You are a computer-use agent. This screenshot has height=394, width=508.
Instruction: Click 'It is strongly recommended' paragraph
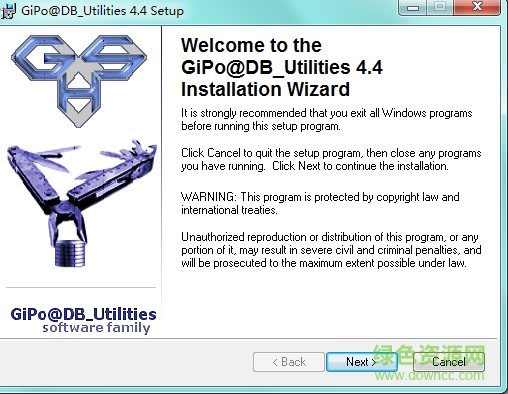pos(327,120)
